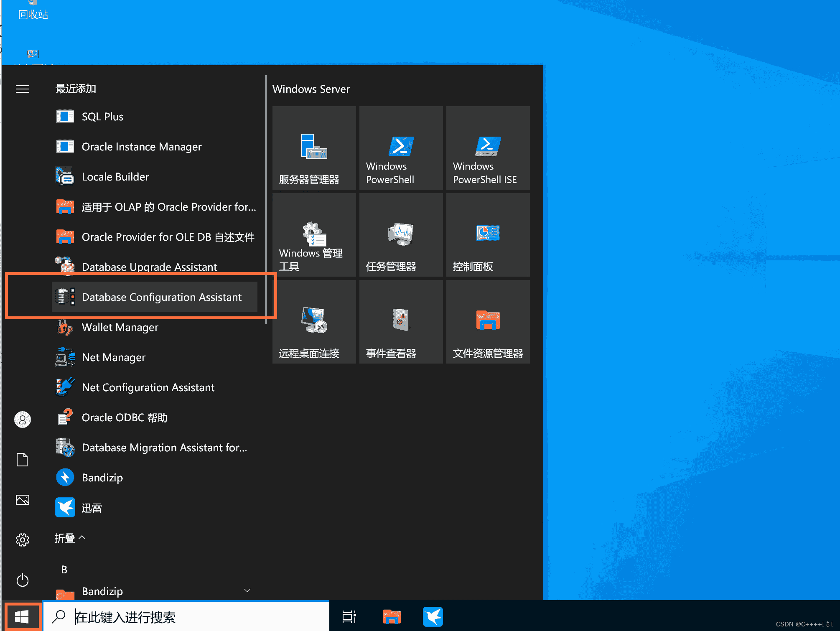Click the Windows Server tile group title
840x631 pixels.
point(311,89)
